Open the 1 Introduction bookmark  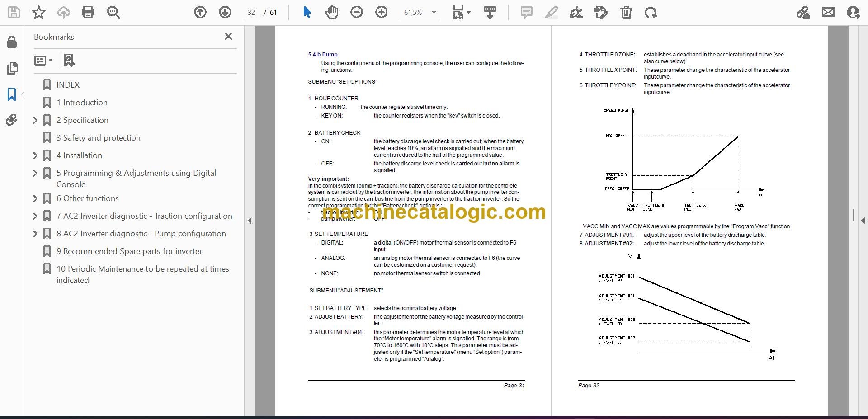point(82,103)
